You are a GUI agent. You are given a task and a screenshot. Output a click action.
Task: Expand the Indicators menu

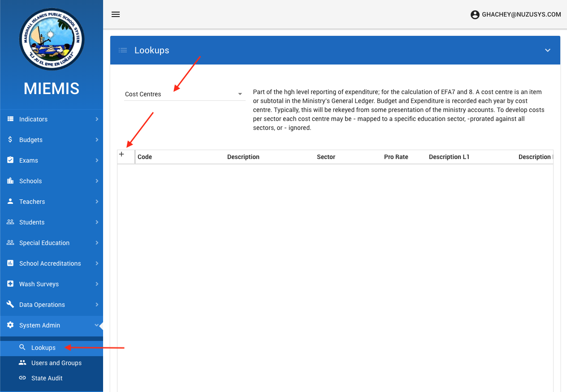52,119
